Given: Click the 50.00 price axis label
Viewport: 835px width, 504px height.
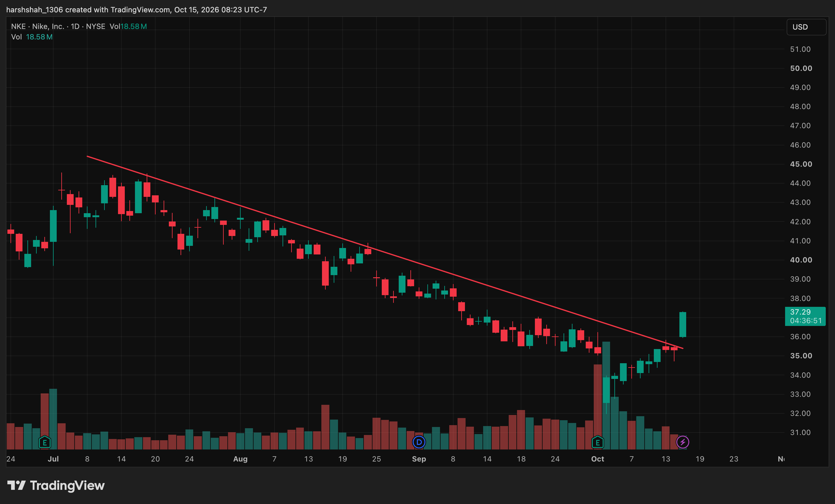Looking at the screenshot, I should (x=801, y=68).
